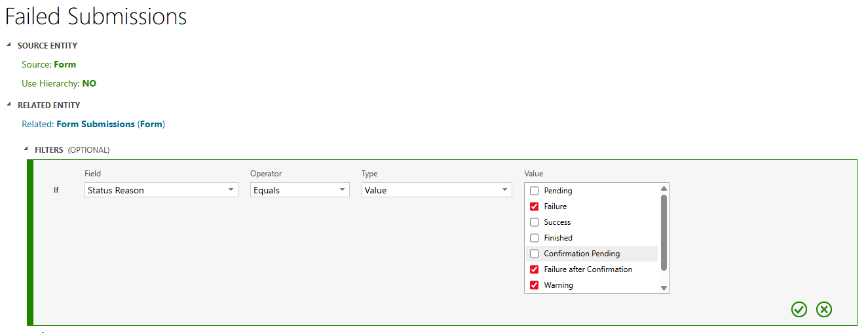The width and height of the screenshot is (868, 333).
Task: Cancel filter with green X icon
Action: click(823, 309)
